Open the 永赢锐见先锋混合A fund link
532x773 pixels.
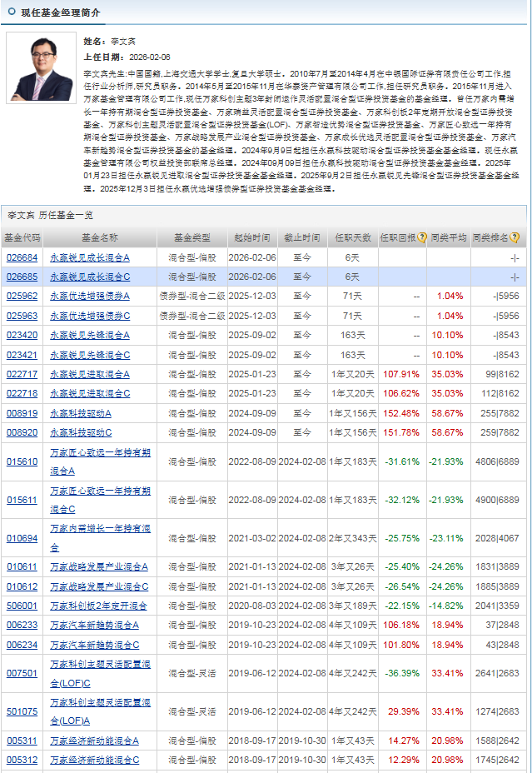tap(90, 335)
